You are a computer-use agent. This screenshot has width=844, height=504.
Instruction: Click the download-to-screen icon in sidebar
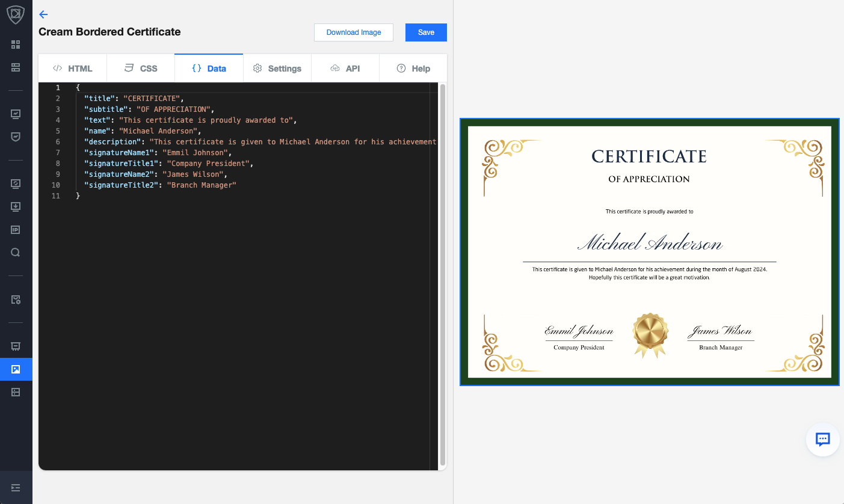coord(16,206)
